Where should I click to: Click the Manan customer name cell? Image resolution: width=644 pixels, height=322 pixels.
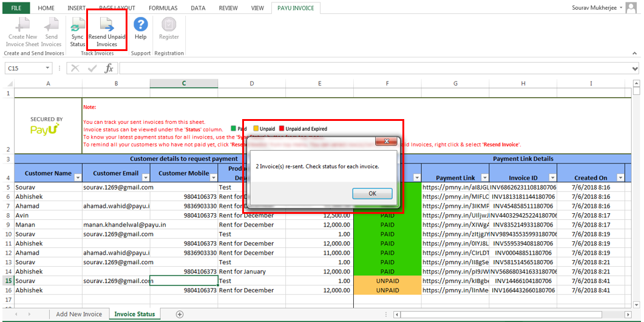[48, 225]
